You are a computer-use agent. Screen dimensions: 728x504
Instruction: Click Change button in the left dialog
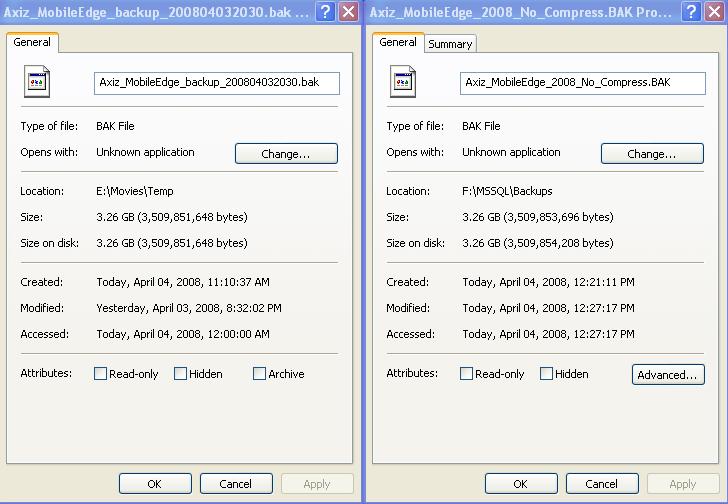(286, 154)
